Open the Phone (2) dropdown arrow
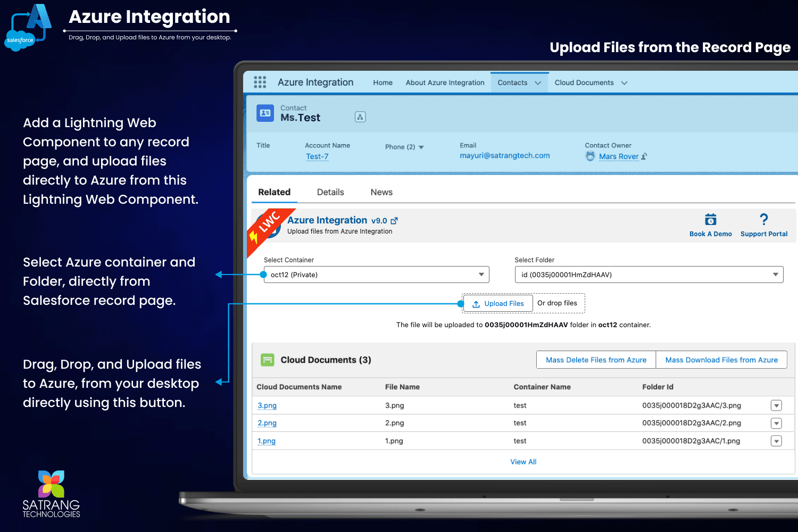798x532 pixels. click(421, 147)
